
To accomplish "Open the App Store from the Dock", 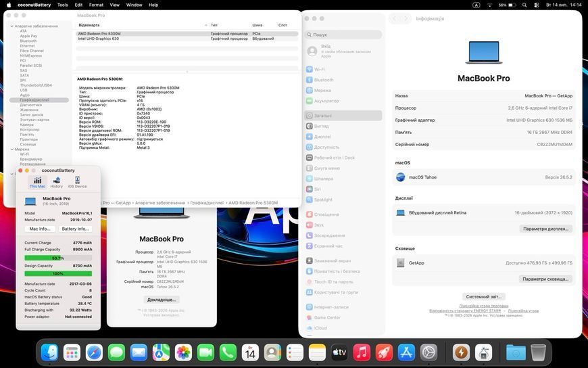I will 406,352.
